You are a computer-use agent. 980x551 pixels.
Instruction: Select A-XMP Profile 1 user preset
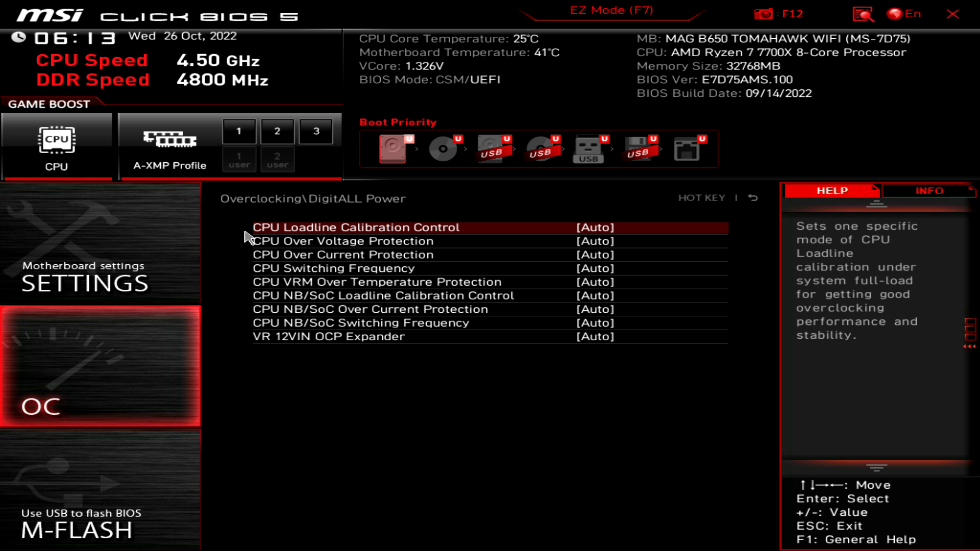pyautogui.click(x=238, y=160)
